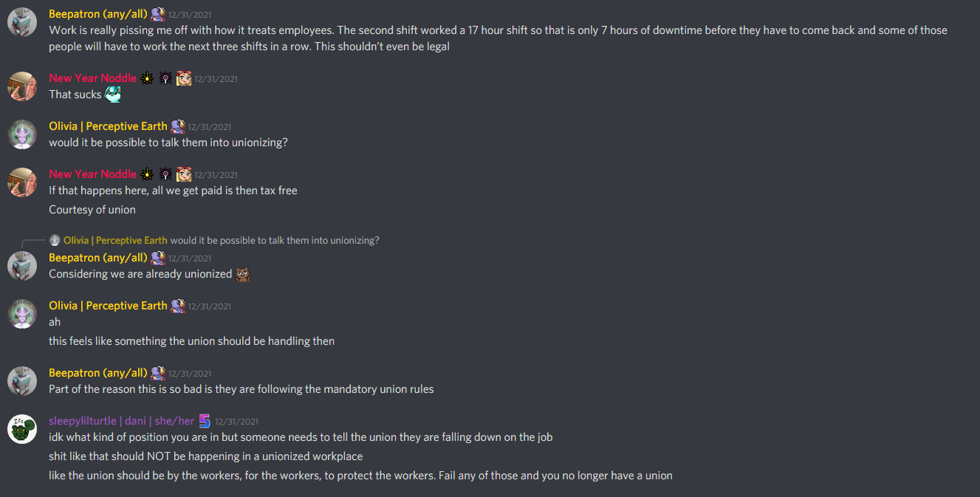The image size is (980, 497).
Task: Click the teal emoji after 'That sucks'
Action: click(x=112, y=95)
